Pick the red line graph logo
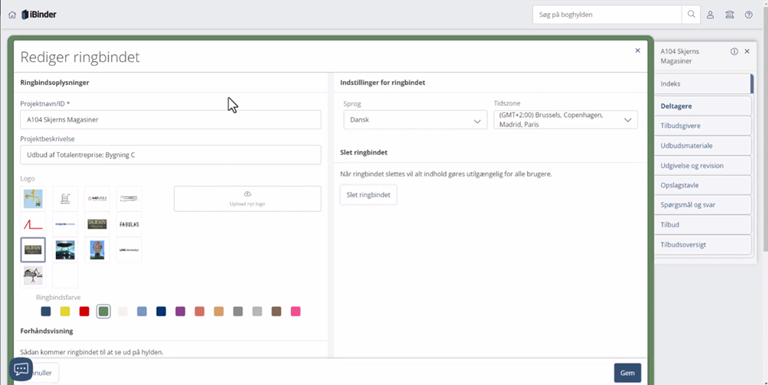This screenshot has height=385, width=768. pyautogui.click(x=33, y=224)
